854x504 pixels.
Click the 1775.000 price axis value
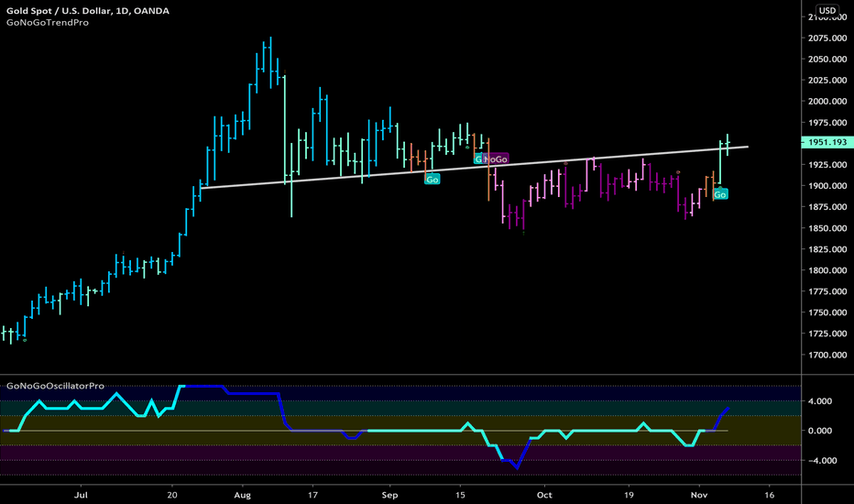pyautogui.click(x=827, y=291)
